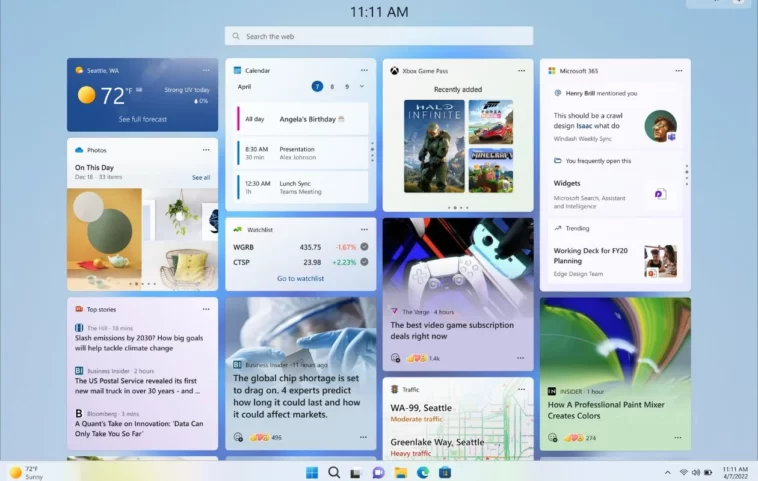The image size is (758, 481).
Task: Open Task View on the taskbar
Action: [x=356, y=473]
